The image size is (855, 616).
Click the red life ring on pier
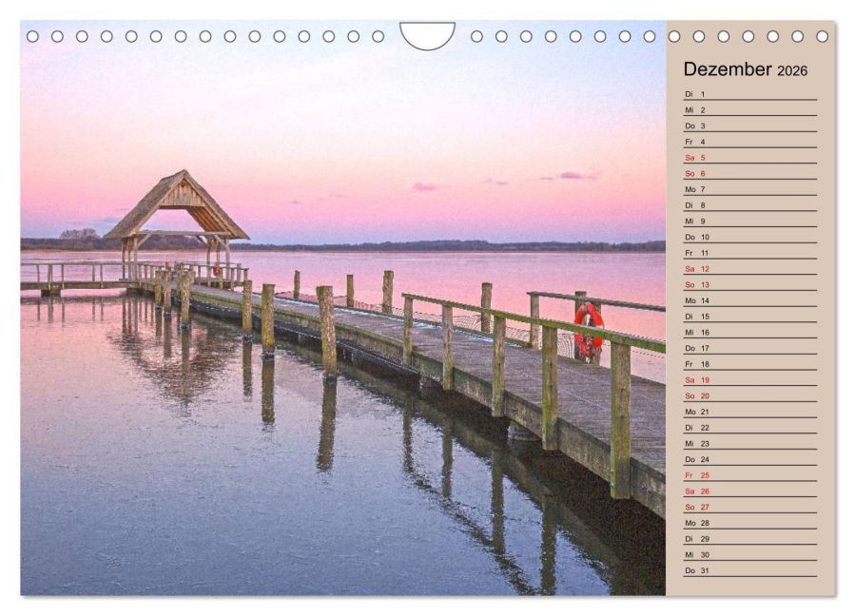coord(588,330)
